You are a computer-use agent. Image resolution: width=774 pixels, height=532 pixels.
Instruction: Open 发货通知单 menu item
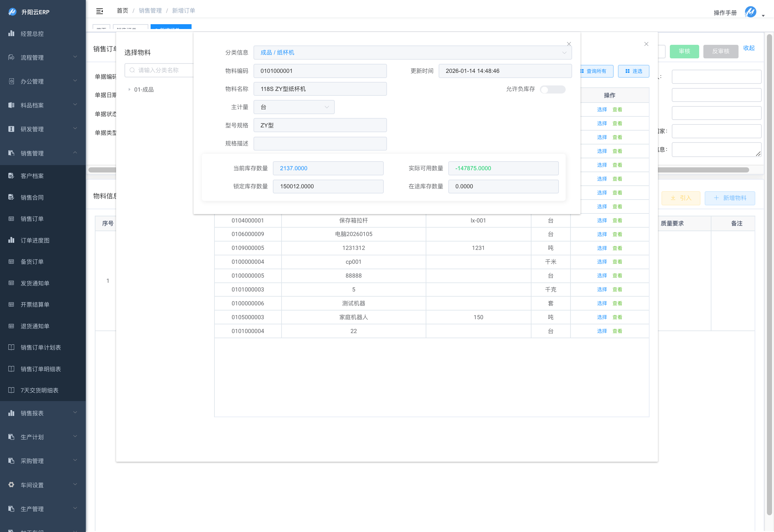35,283
